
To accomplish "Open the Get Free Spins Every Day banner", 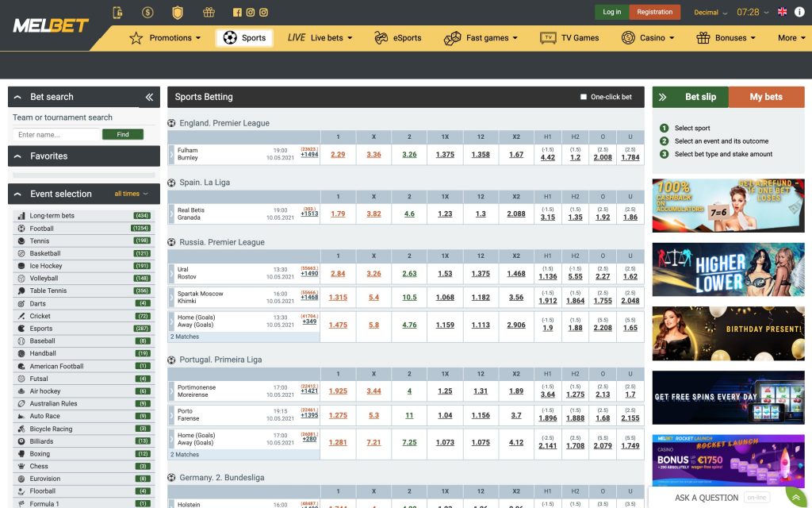I will (x=728, y=398).
